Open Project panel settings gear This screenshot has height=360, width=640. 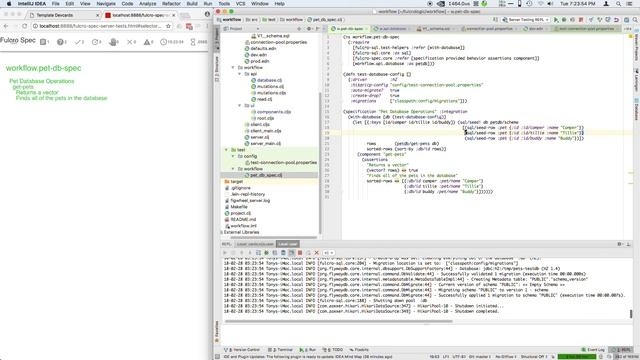(310, 29)
